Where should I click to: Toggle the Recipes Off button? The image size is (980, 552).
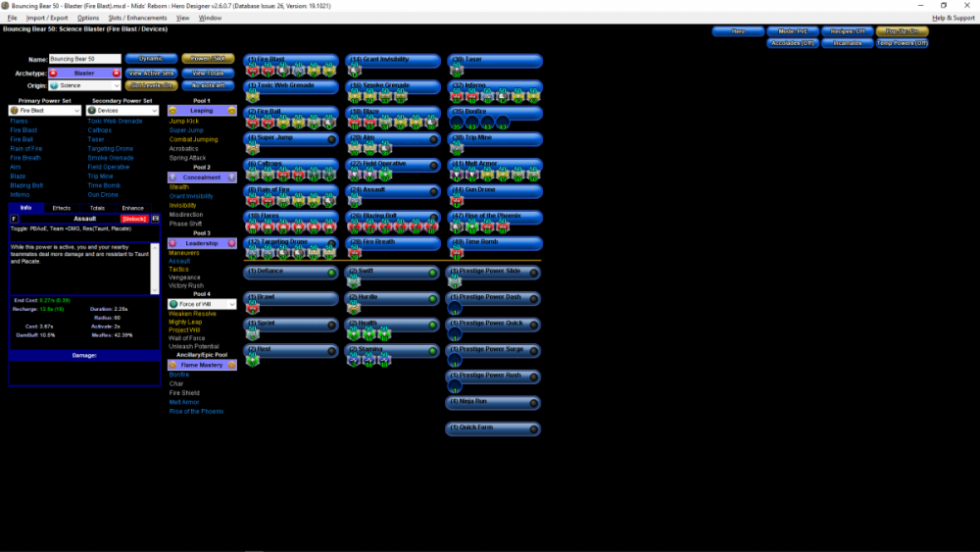[x=847, y=31]
